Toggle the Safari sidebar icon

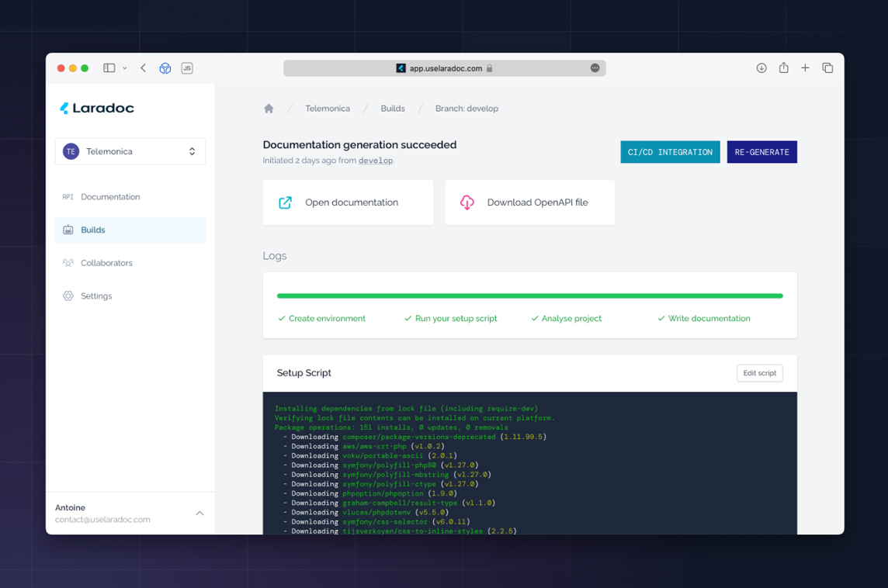click(109, 68)
